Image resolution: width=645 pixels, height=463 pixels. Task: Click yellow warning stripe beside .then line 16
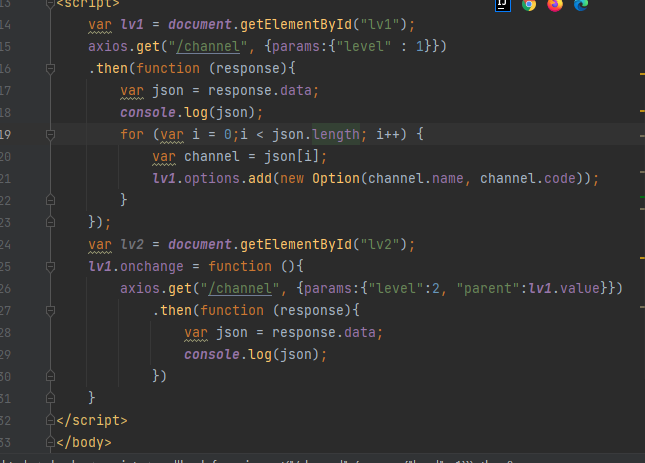(640, 73)
